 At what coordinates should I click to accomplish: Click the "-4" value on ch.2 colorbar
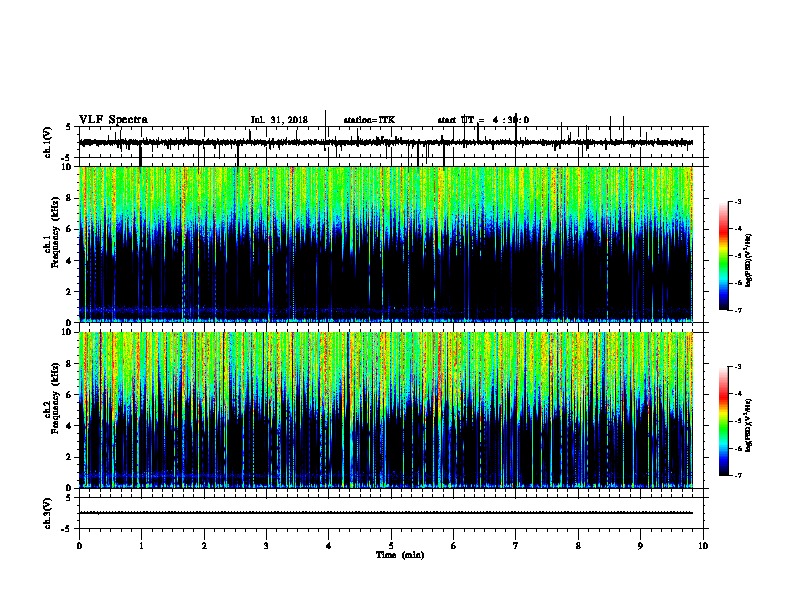tap(738, 394)
